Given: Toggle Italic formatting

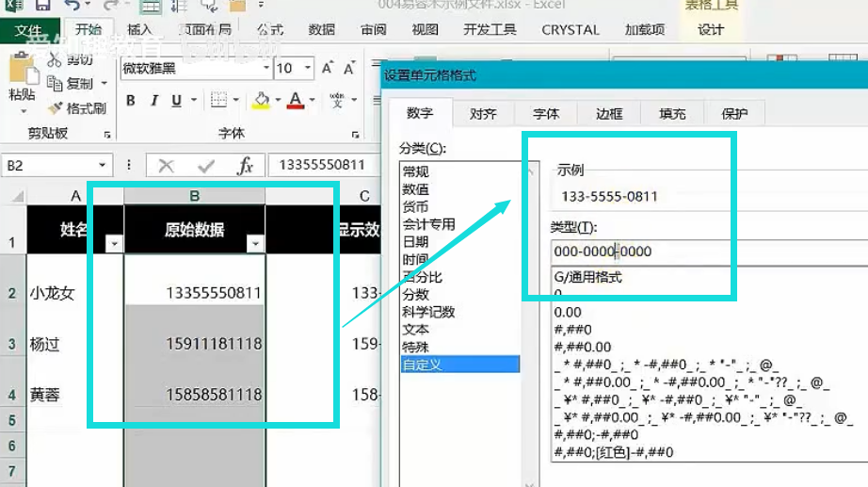Looking at the screenshot, I should click(154, 100).
